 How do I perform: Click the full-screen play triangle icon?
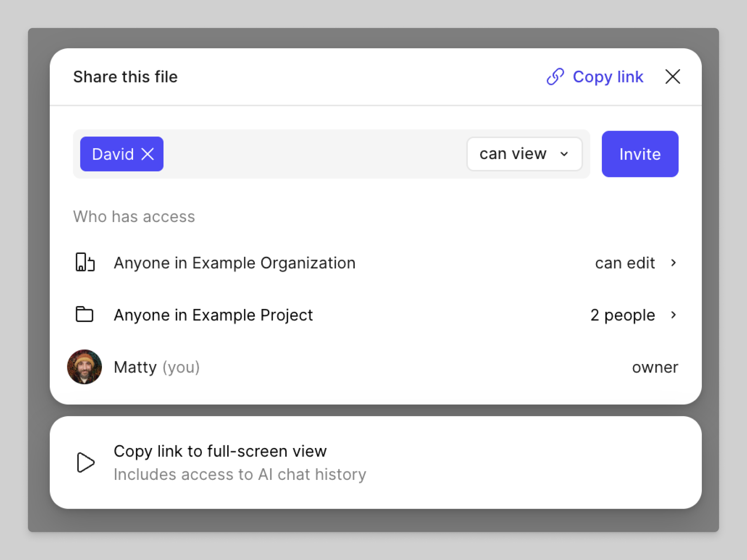tap(85, 462)
